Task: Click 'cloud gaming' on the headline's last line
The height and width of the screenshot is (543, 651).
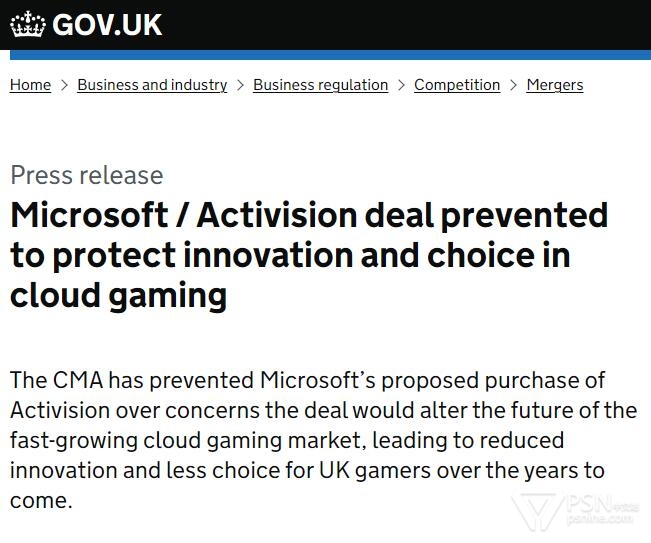Action: pos(118,295)
